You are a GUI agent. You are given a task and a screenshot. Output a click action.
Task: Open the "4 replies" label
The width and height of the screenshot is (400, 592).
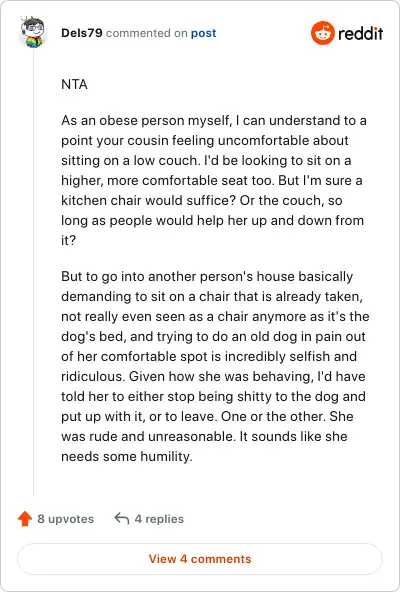click(159, 519)
